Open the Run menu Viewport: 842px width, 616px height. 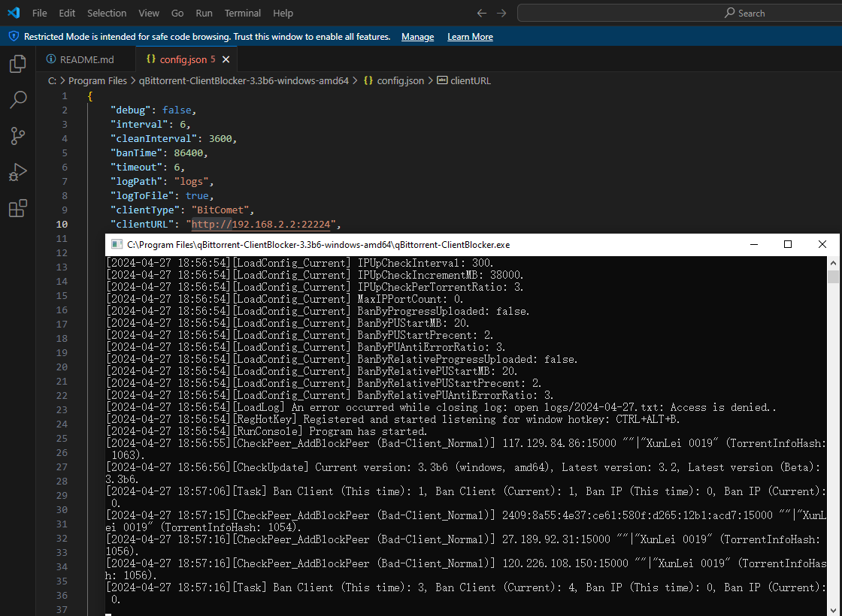(204, 13)
